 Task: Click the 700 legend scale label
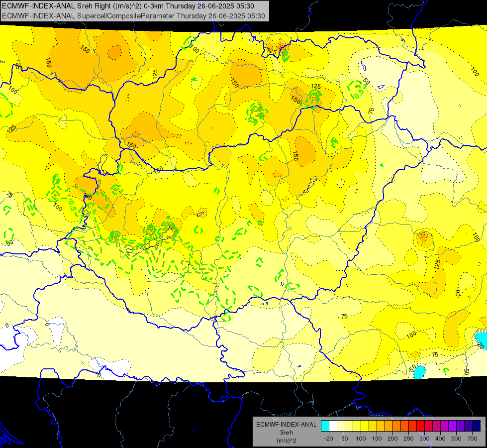coord(472,439)
